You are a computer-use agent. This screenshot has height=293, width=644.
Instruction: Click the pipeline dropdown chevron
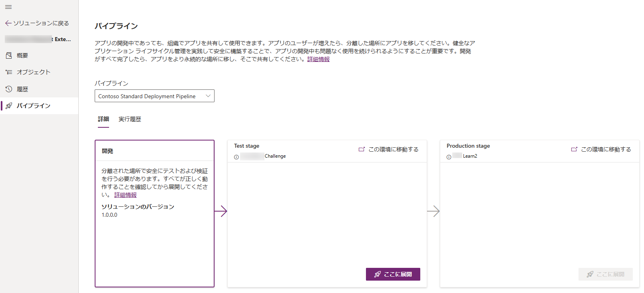[x=208, y=96]
